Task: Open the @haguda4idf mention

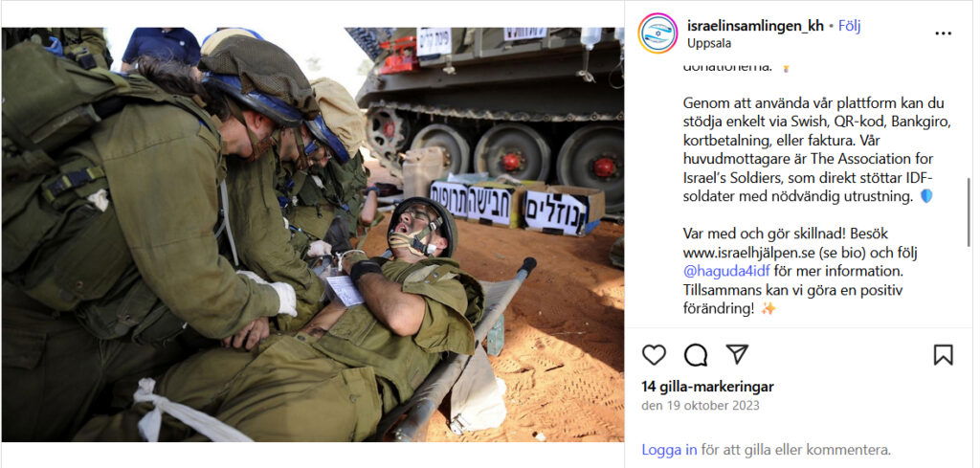Action: pyautogui.click(x=727, y=272)
